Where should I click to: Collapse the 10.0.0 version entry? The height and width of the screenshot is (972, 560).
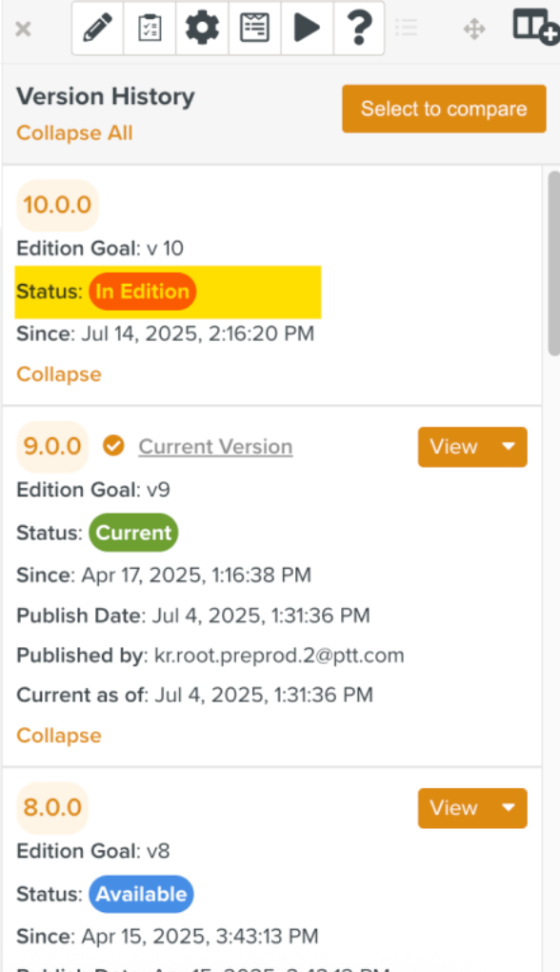tap(59, 374)
